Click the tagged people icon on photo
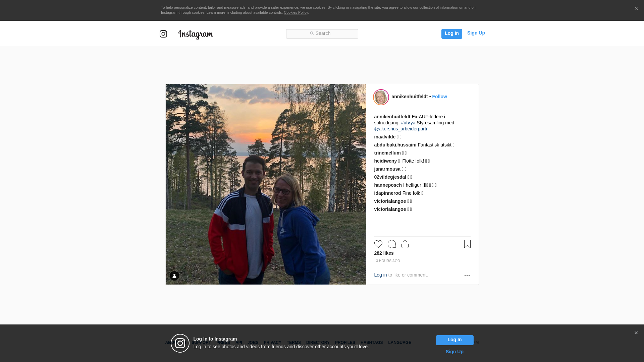Screen dimensions: 644x362 (174, 276)
